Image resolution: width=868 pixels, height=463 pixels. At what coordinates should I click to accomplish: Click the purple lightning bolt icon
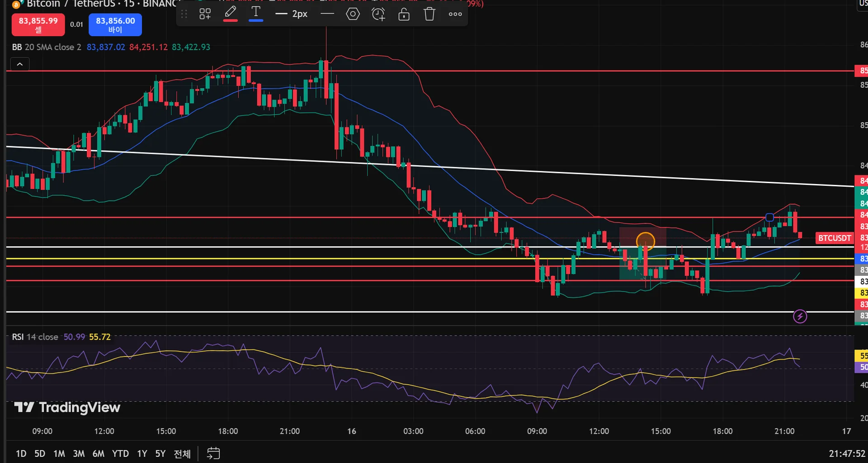[x=800, y=317]
